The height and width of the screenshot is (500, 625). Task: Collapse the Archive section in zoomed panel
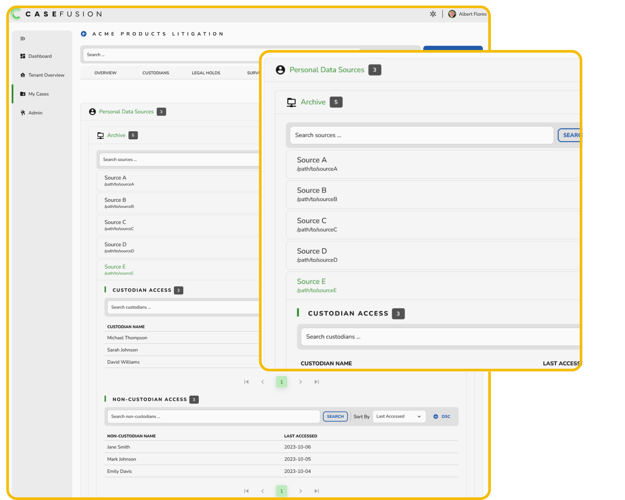click(313, 102)
